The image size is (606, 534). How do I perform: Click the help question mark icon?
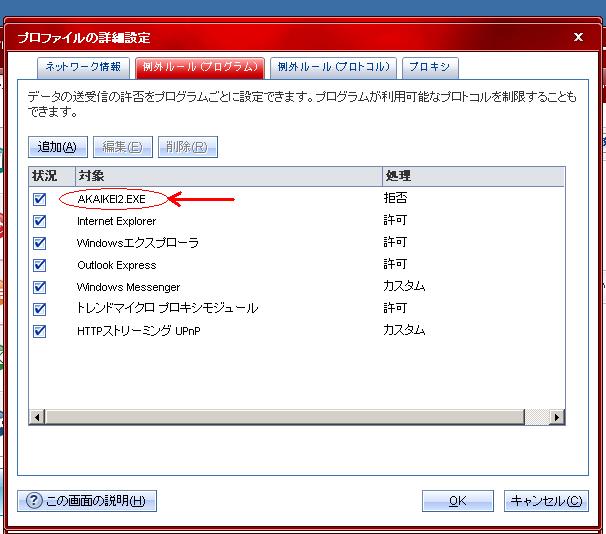coord(33,500)
